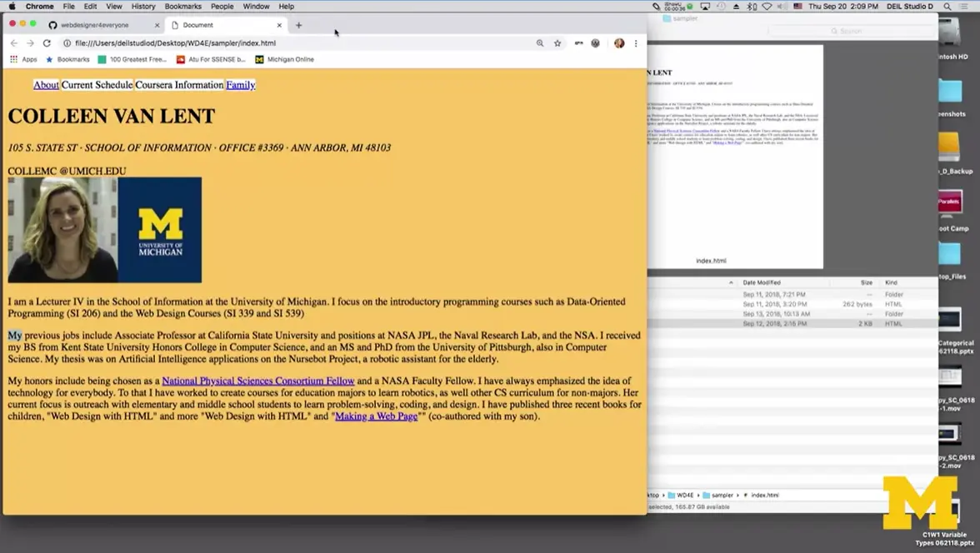This screenshot has width=980, height=553.
Task: Open Spotlight search from the menu bar
Action: [947, 6]
